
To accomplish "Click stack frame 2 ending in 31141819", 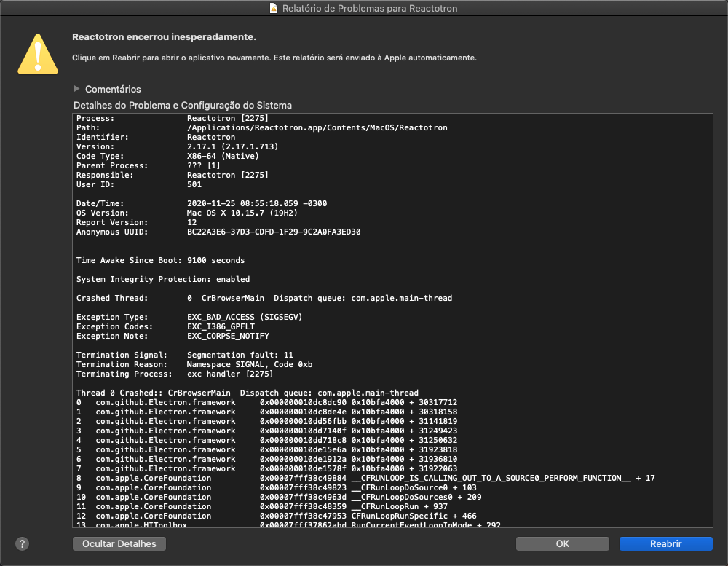I will pos(266,422).
